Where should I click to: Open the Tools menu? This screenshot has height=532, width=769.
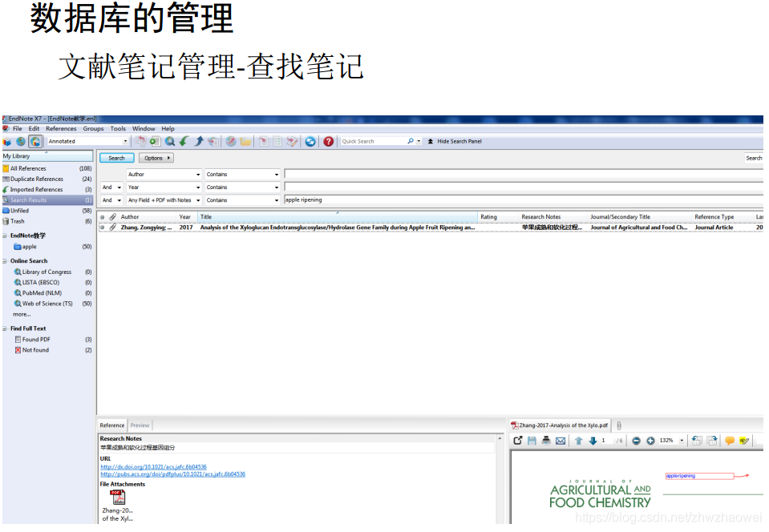pyautogui.click(x=118, y=129)
